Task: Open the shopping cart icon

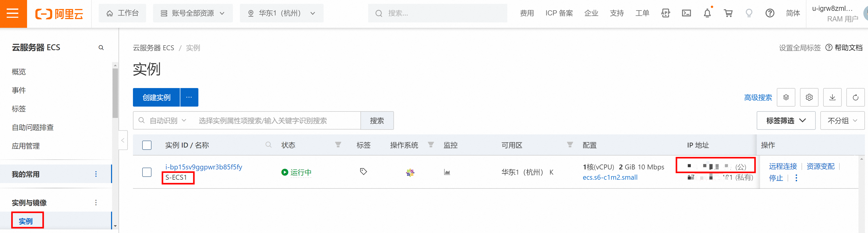Action: tap(728, 13)
